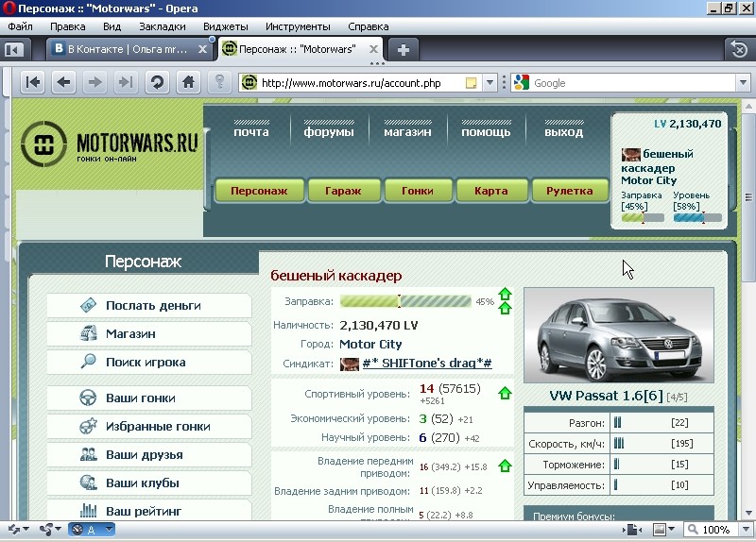Open the Инструменты menu
Viewport: 756px width, 542px height.
[298, 26]
